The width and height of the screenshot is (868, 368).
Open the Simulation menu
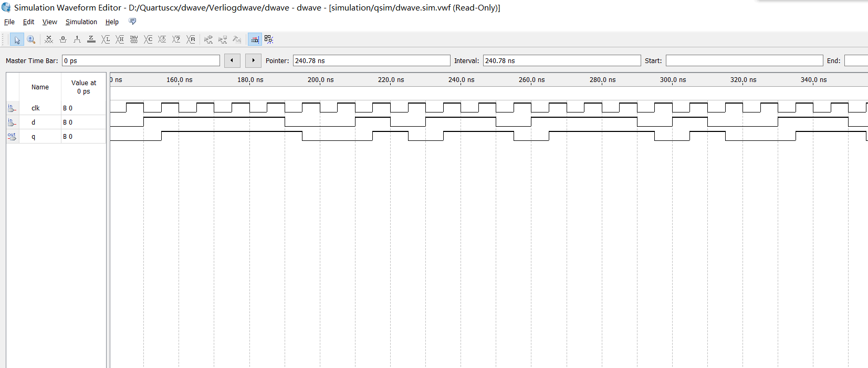point(81,22)
